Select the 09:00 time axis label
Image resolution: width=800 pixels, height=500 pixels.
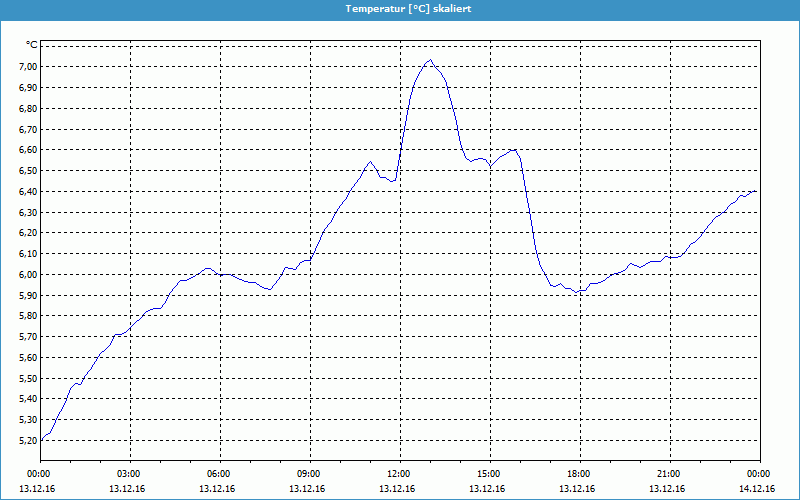(x=309, y=474)
